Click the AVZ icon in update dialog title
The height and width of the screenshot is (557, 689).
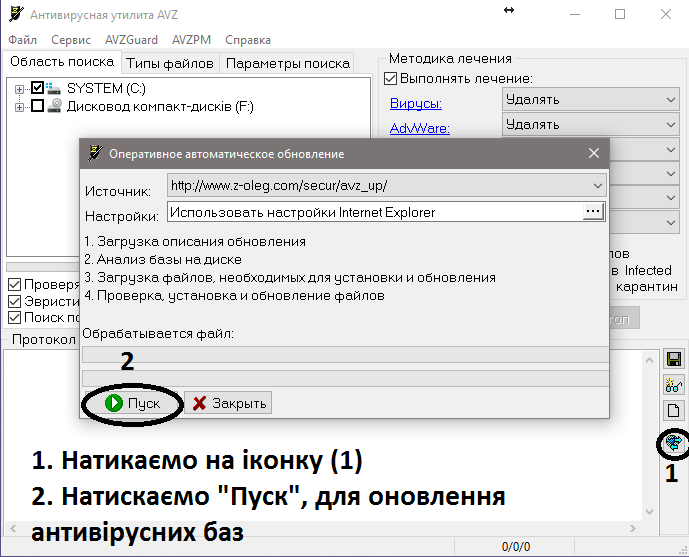[94, 154]
